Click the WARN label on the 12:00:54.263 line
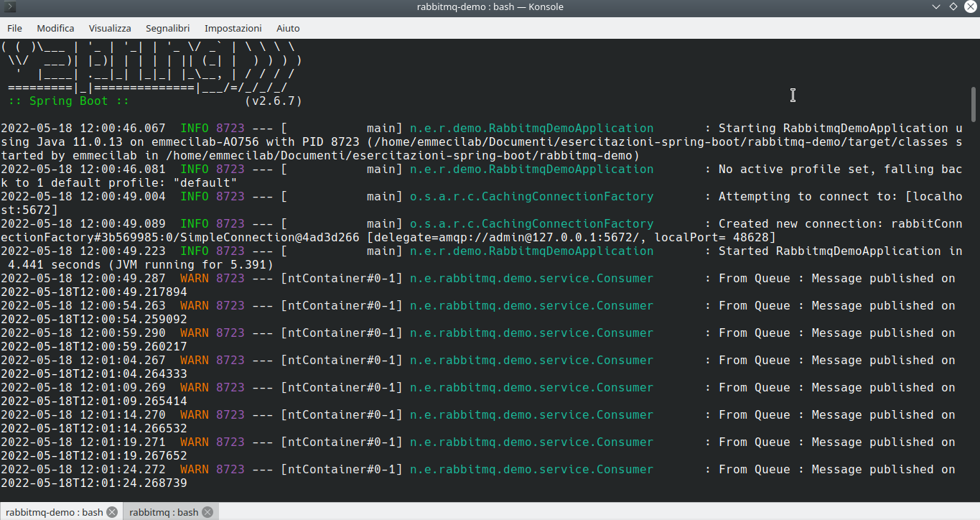The image size is (980, 520). (x=194, y=306)
